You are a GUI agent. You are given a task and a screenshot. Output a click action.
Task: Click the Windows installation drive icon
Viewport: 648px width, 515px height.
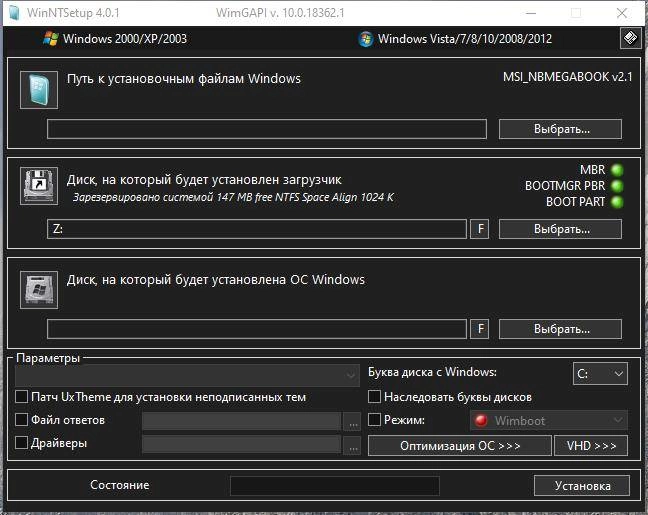[39, 290]
